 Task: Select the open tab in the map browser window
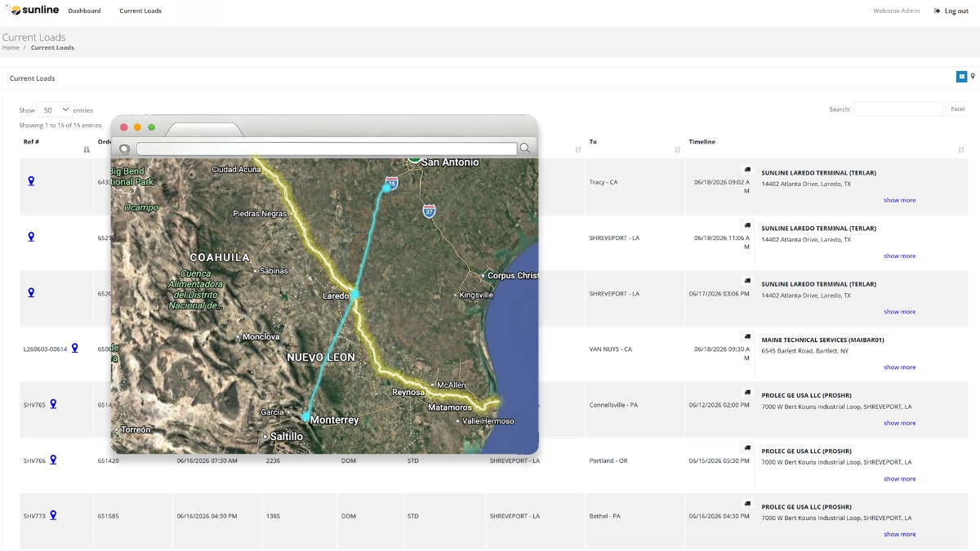(x=204, y=130)
